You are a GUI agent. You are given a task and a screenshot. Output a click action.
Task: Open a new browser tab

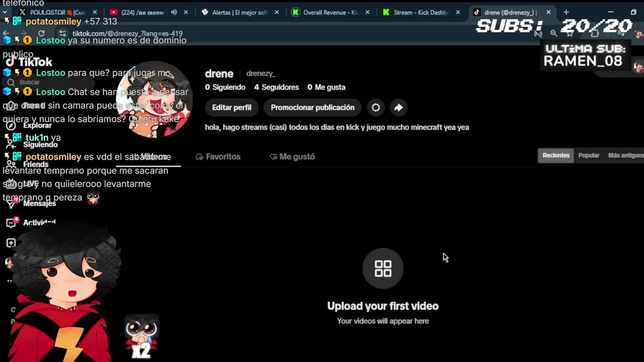tap(566, 12)
